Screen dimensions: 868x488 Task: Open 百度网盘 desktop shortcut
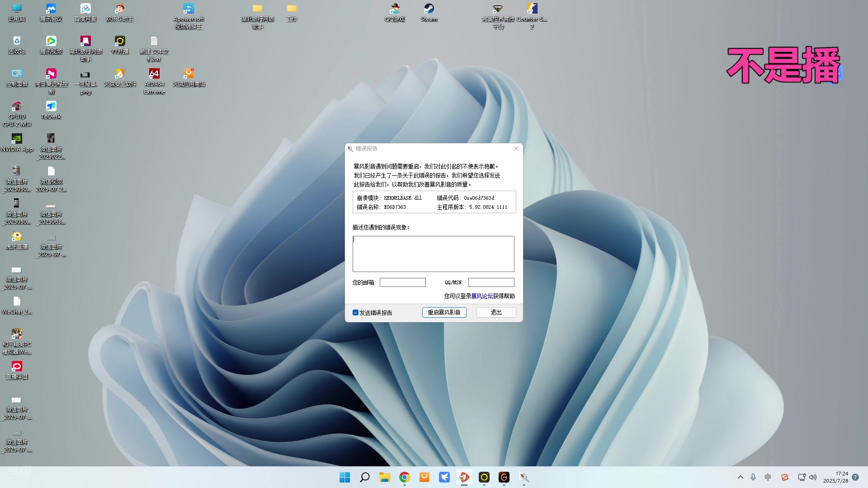85,13
